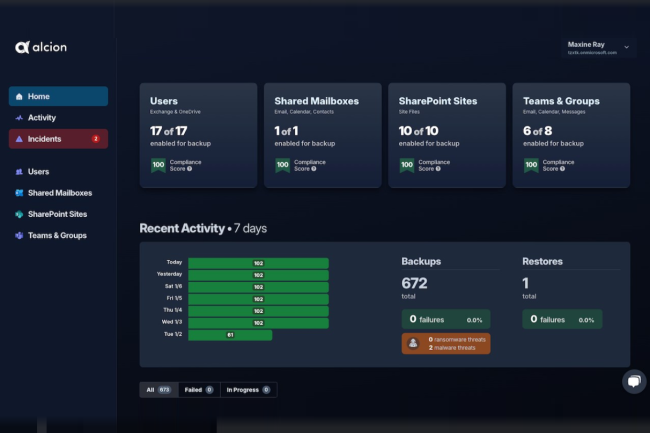Switch to the Failed filter tab
This screenshot has height=433, width=650.
[199, 390]
